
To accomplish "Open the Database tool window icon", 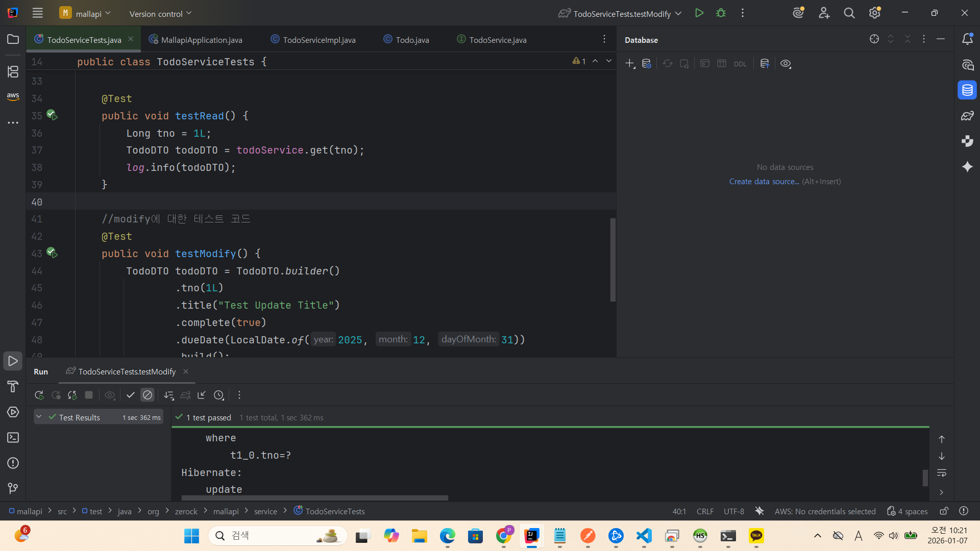I will point(967,90).
